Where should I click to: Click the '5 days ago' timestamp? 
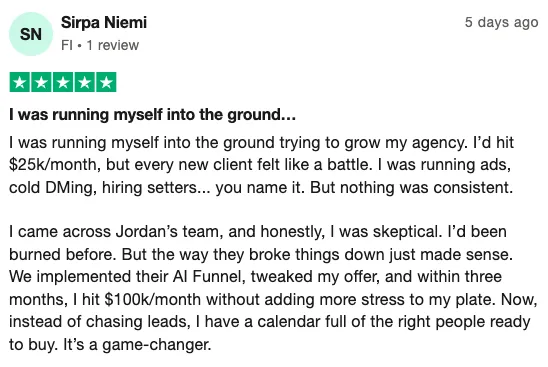click(501, 22)
